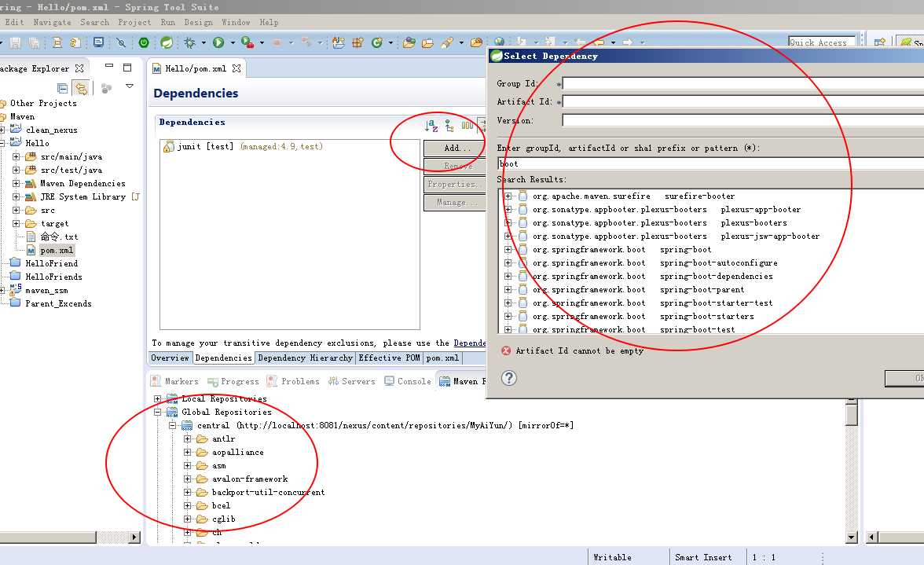Click Maven Repositories vertical scrollbar down arrow
The height and width of the screenshot is (565, 924).
(x=851, y=537)
